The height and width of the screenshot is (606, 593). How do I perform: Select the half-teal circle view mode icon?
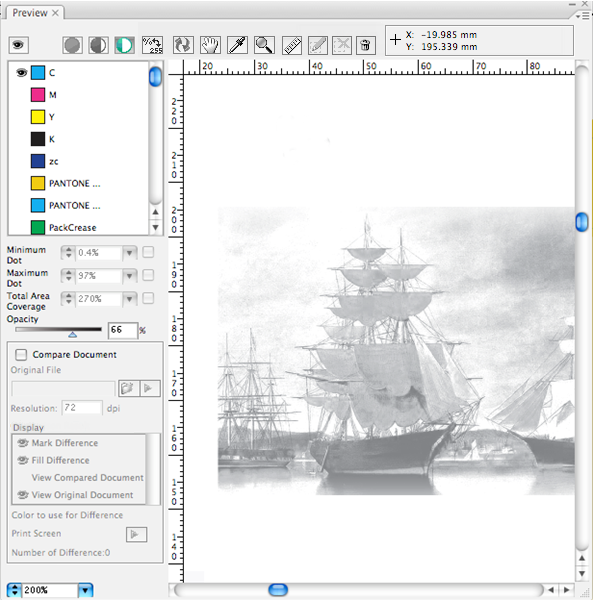124,45
